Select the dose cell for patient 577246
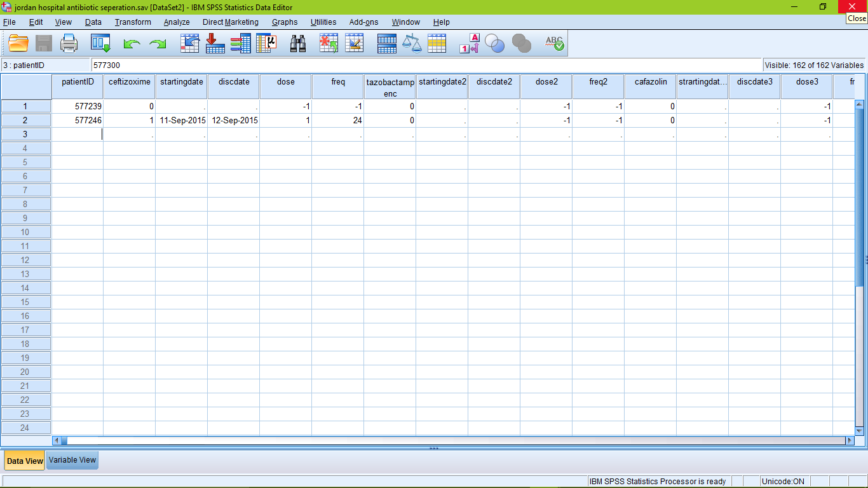This screenshot has width=868, height=488. coord(285,120)
